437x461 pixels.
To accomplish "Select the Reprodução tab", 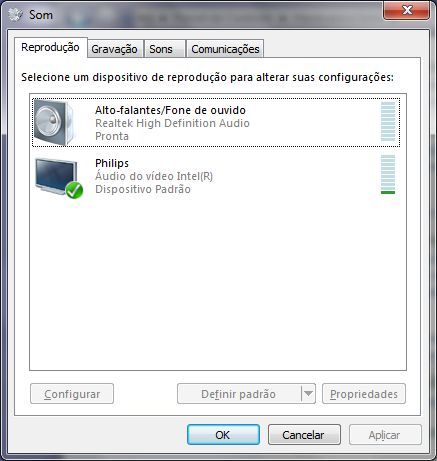I will [50, 47].
